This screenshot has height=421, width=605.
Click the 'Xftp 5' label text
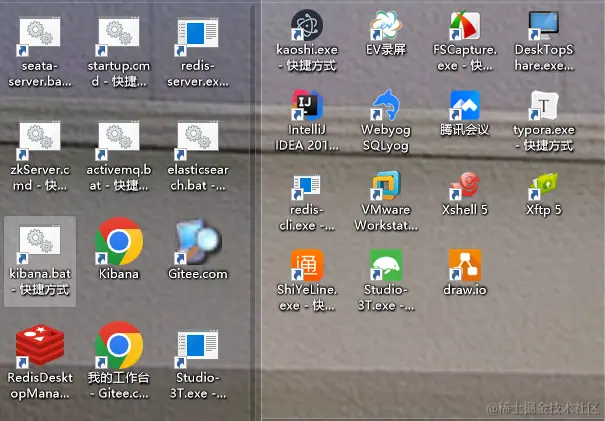(544, 210)
